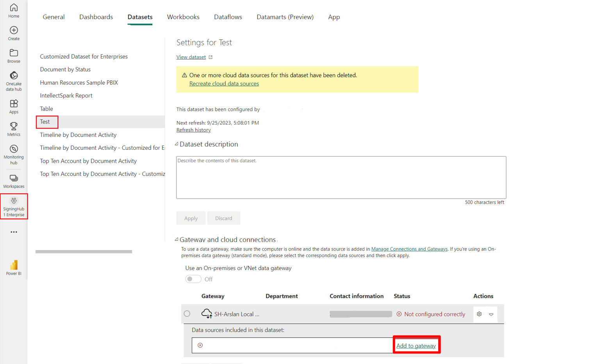
Task: Select Timeline by Document Activity - Customized dataset
Action: click(102, 148)
